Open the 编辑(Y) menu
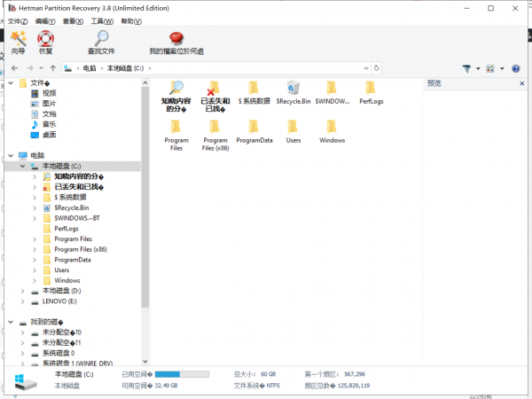Screen dimensions: 532x399 pyautogui.click(x=45, y=21)
